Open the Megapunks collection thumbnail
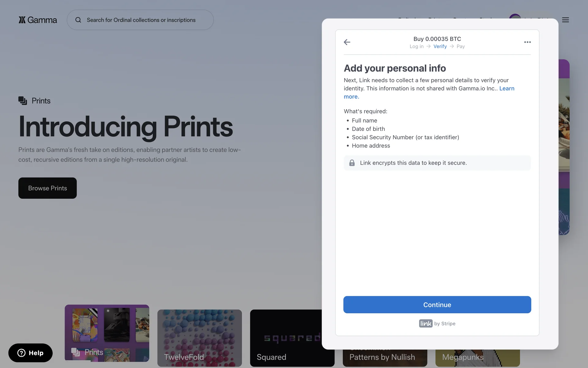The height and width of the screenshot is (368, 588). [477, 358]
